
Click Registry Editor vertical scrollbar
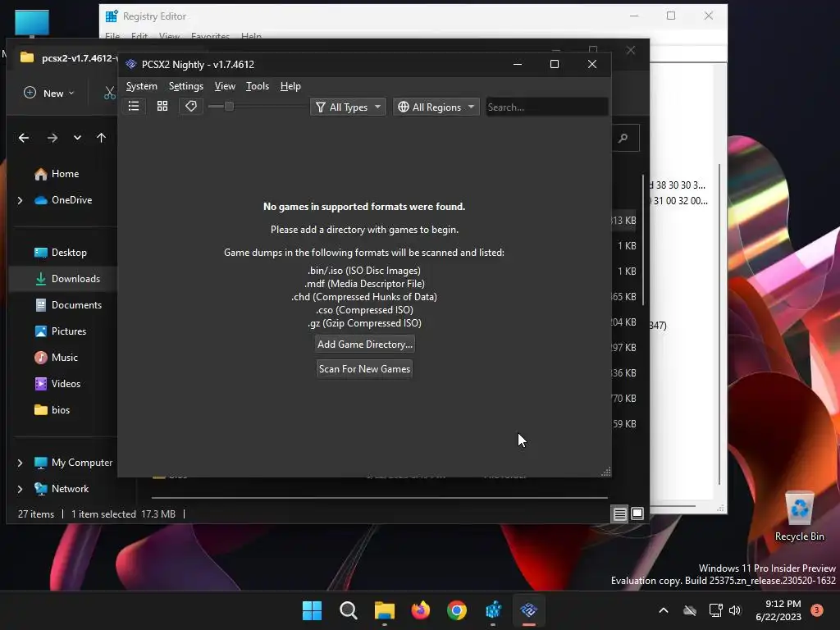tap(719, 325)
